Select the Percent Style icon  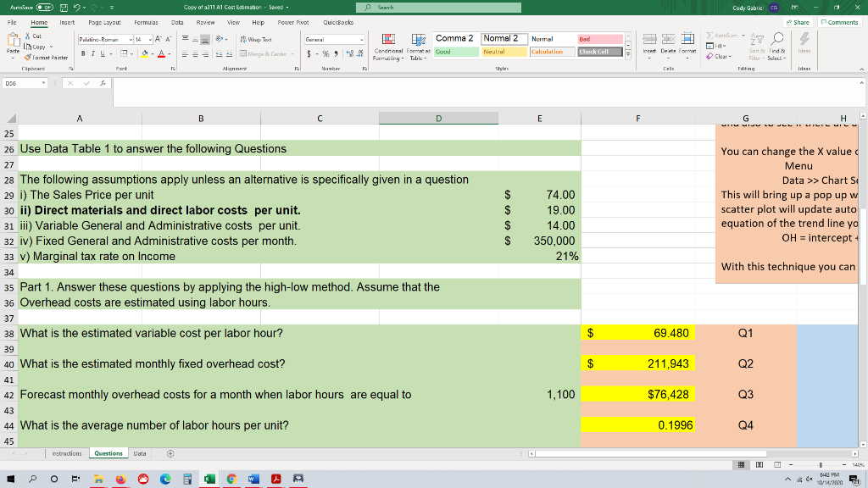[x=325, y=53]
